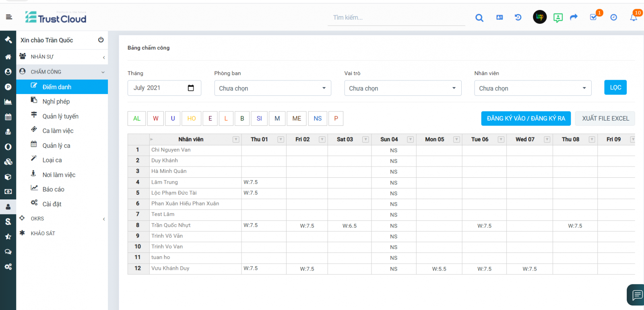
Task: Click the power logout icon
Action: pyautogui.click(x=101, y=40)
